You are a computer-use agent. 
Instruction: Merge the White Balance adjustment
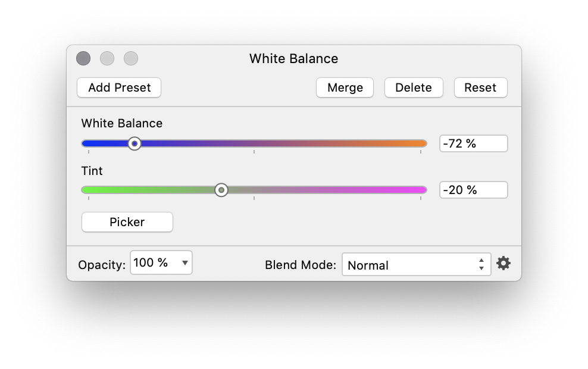[345, 87]
